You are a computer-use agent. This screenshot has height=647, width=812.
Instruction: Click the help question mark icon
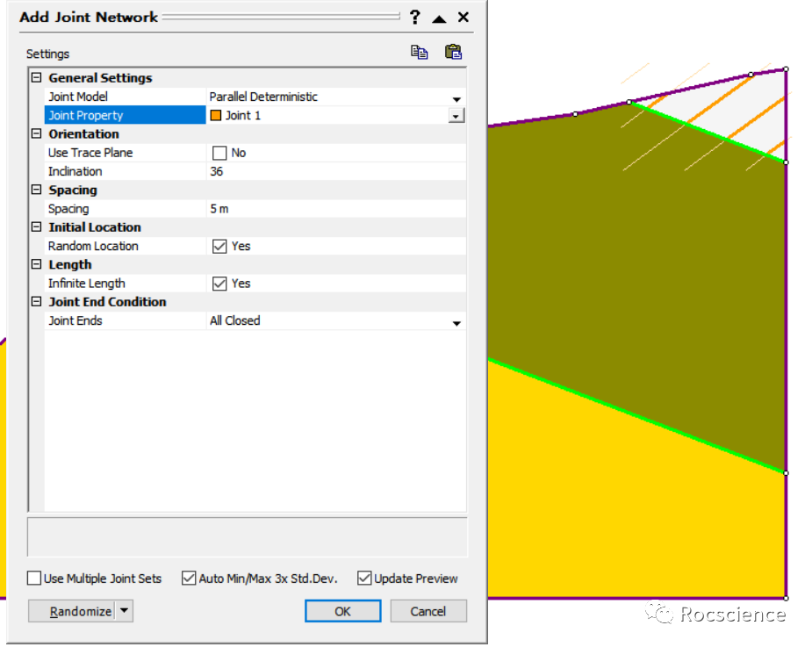[415, 18]
